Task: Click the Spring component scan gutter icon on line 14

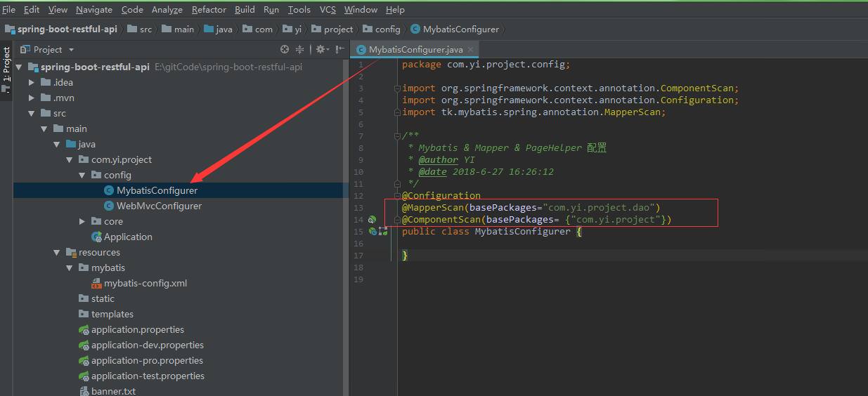Action: (x=373, y=220)
